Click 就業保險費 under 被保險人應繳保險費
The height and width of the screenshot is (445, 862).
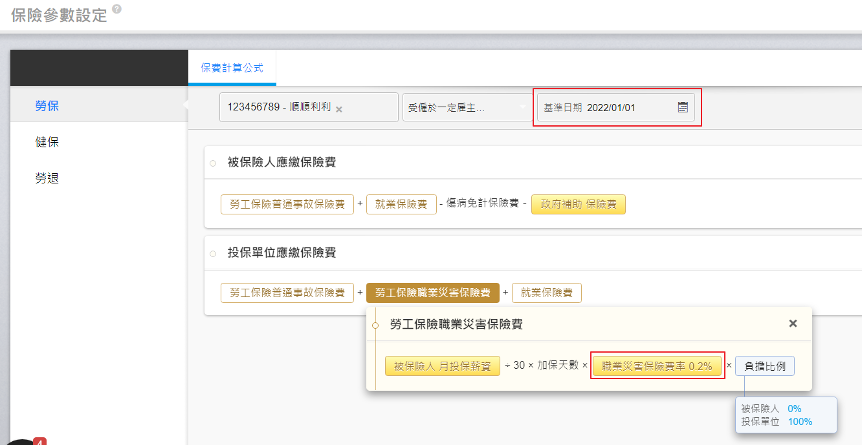coord(401,204)
